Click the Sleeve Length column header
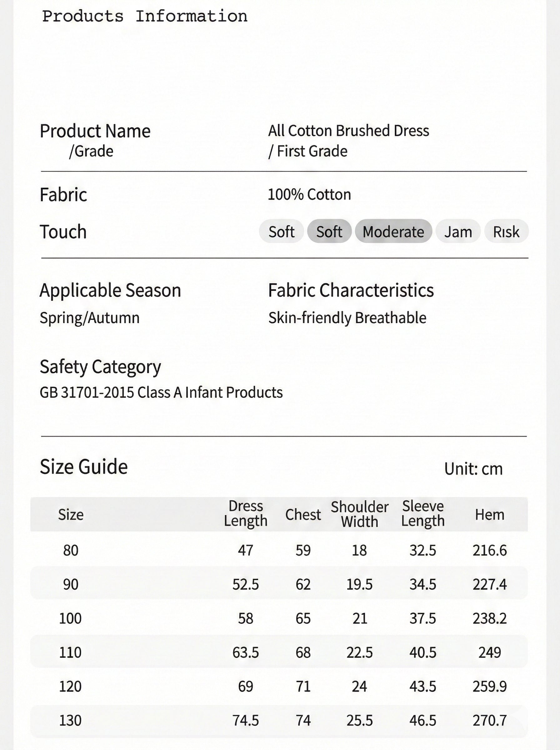This screenshot has height=750, width=560. point(423,513)
